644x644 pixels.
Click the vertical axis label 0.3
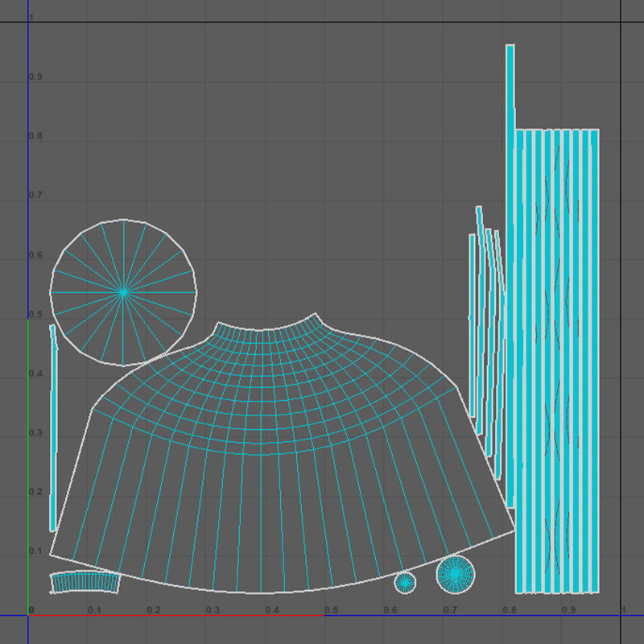click(35, 432)
